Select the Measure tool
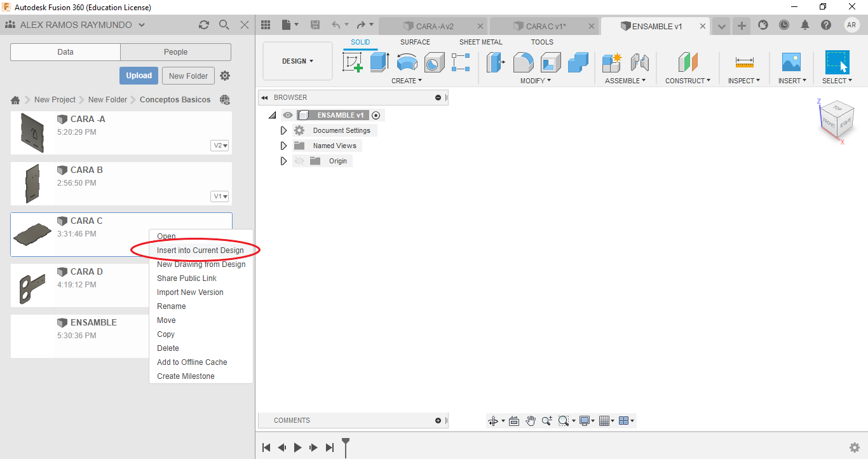The width and height of the screenshot is (868, 459). [x=744, y=62]
